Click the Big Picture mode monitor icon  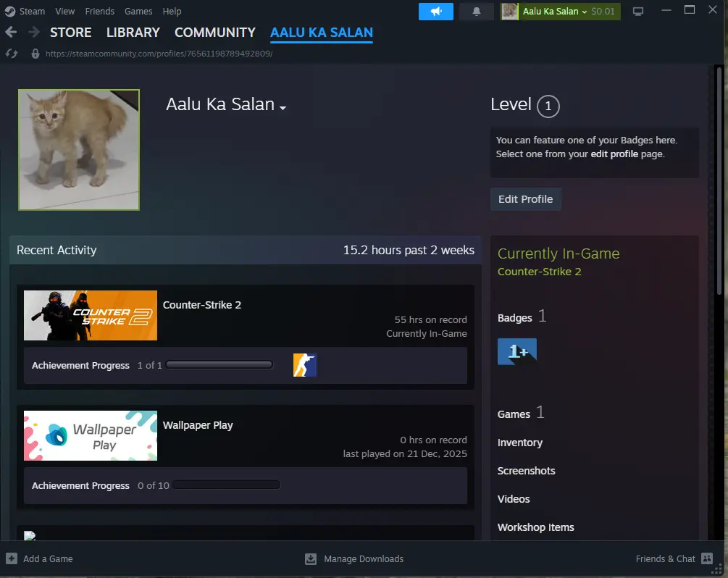(638, 12)
